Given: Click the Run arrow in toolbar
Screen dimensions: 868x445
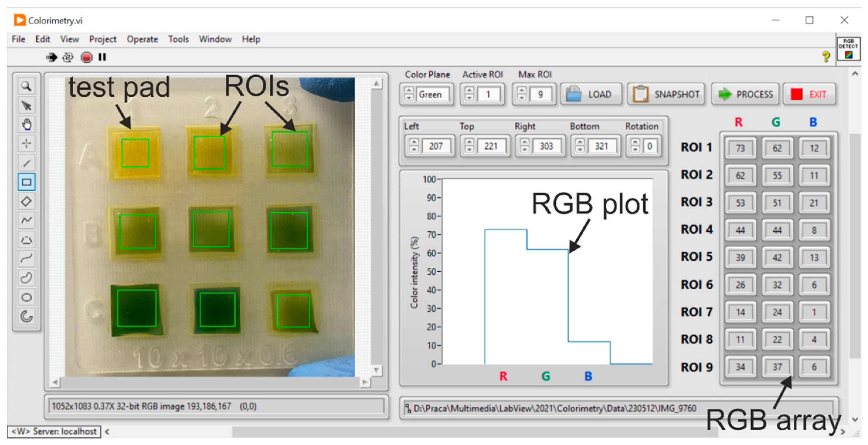Looking at the screenshot, I should [52, 57].
